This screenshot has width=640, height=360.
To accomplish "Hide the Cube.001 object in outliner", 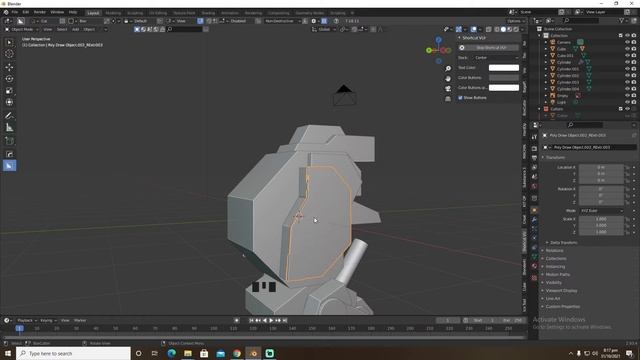I will coord(627,56).
